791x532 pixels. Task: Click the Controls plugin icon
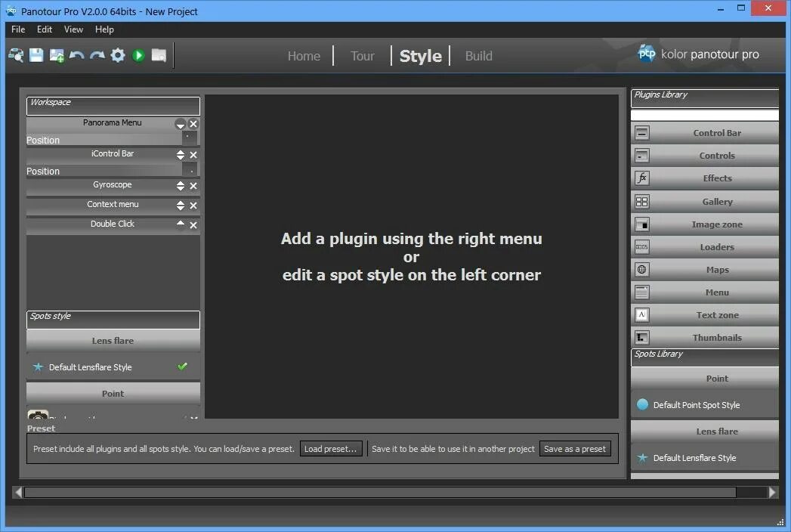point(641,156)
